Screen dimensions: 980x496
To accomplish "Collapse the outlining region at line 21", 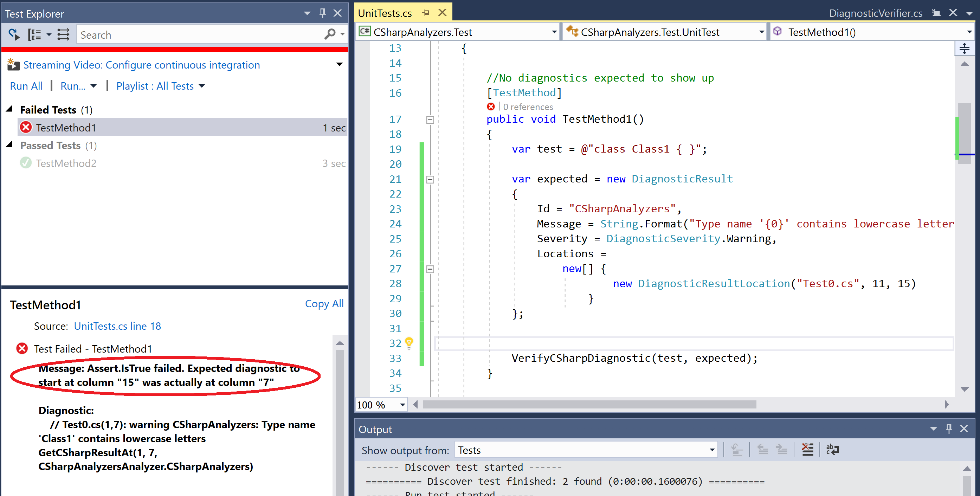I will coord(430,180).
